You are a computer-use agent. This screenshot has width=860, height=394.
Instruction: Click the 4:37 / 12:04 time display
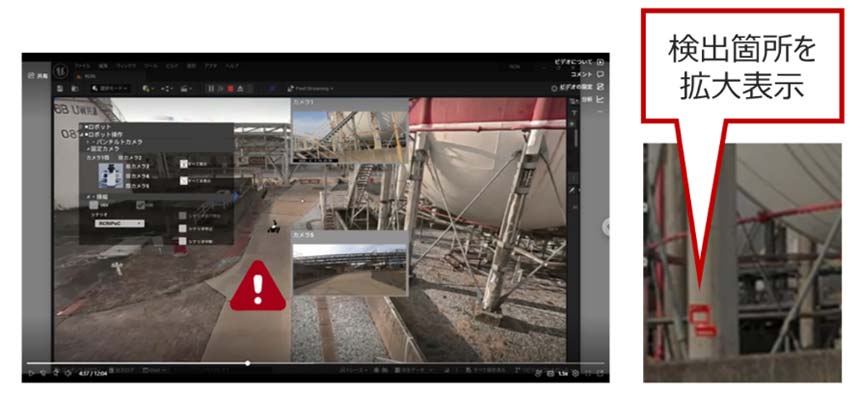tap(93, 373)
